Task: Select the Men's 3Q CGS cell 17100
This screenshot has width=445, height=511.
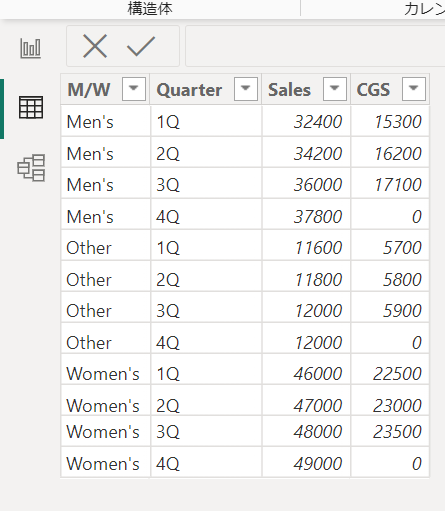Action: [x=390, y=185]
